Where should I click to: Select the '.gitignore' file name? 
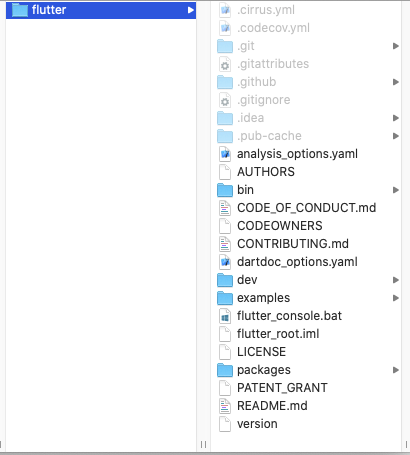pyautogui.click(x=264, y=100)
